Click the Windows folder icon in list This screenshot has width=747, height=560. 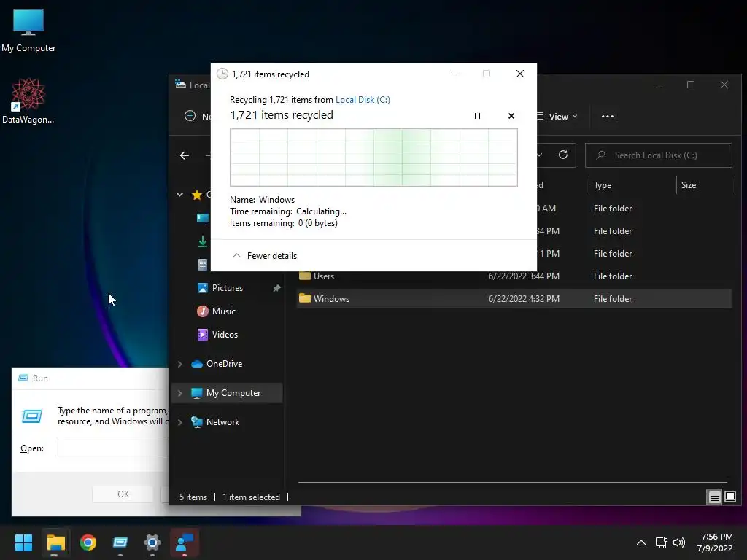pos(305,298)
